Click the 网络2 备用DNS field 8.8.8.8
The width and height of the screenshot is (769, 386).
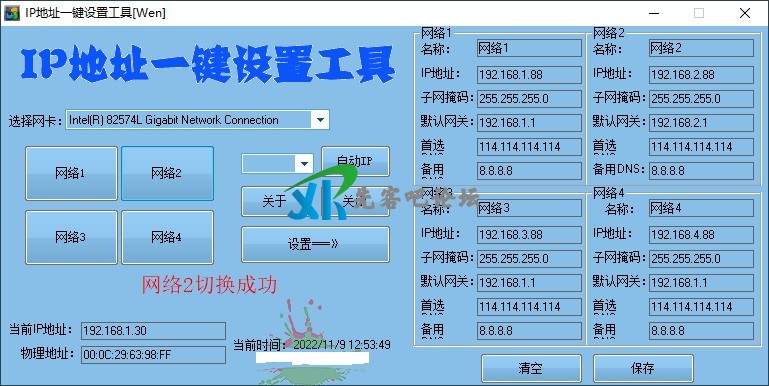(x=701, y=170)
